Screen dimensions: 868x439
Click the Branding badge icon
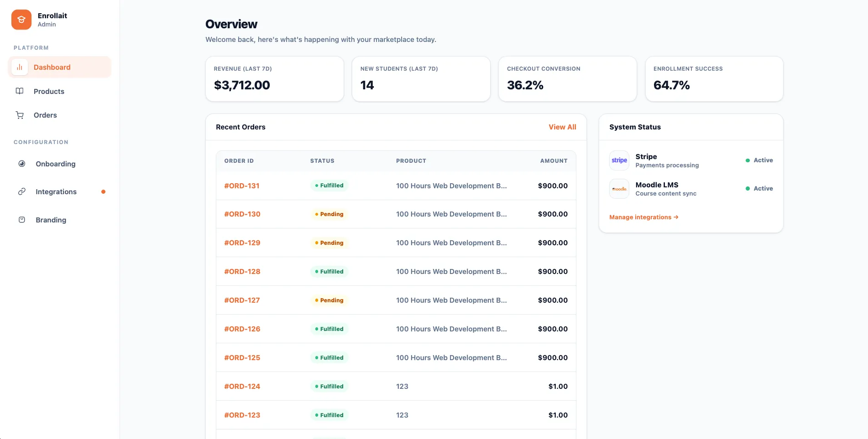22,219
